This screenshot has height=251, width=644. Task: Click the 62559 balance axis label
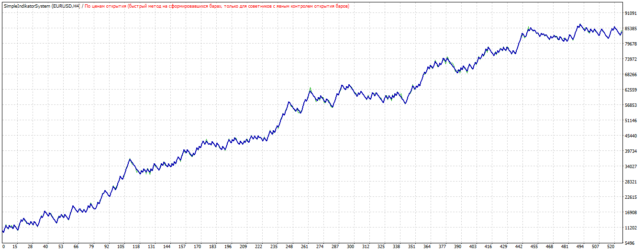(632, 90)
